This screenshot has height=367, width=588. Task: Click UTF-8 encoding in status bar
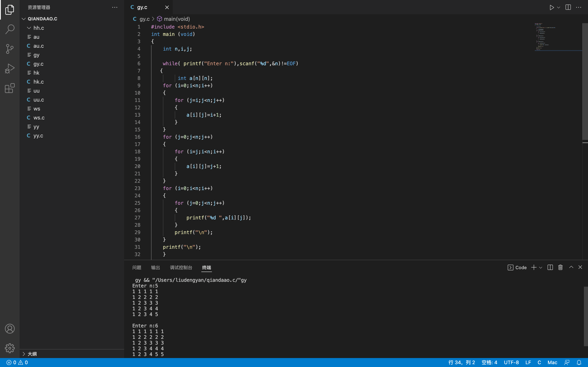[x=511, y=362]
